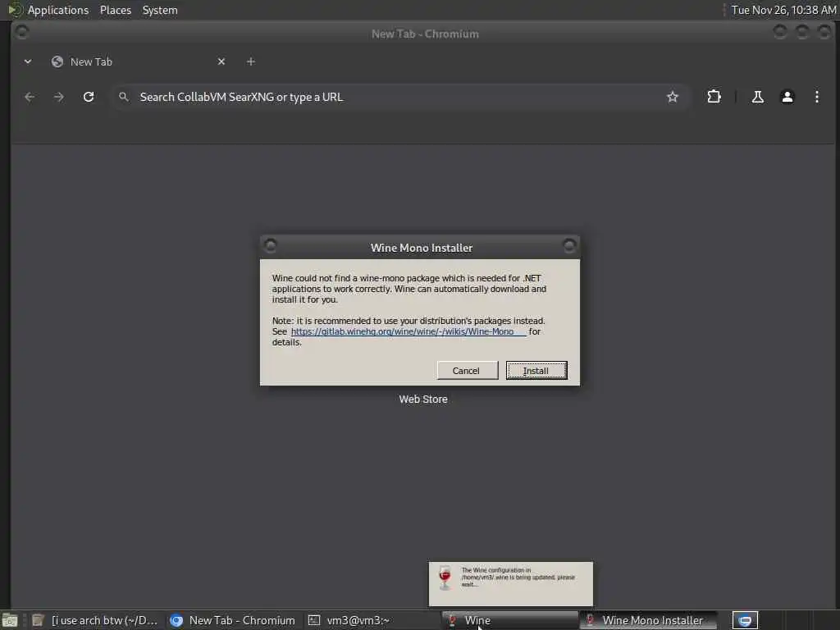Click the window menu button on Wine Mono Installer
Viewport: 840px width, 630px height.
(271, 245)
